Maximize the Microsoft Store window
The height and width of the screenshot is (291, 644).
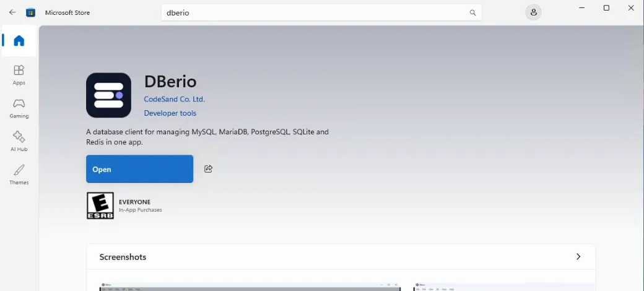[606, 8]
